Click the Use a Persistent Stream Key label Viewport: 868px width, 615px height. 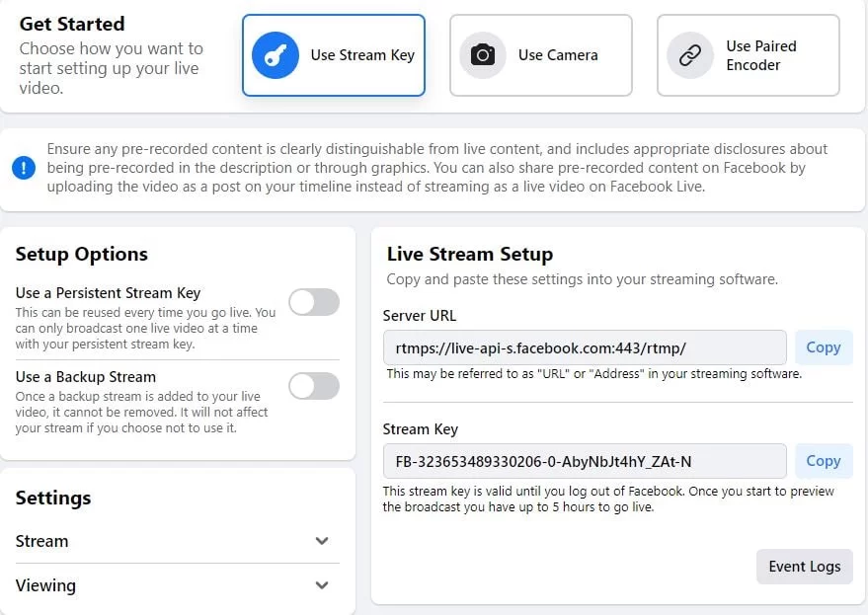coord(108,293)
